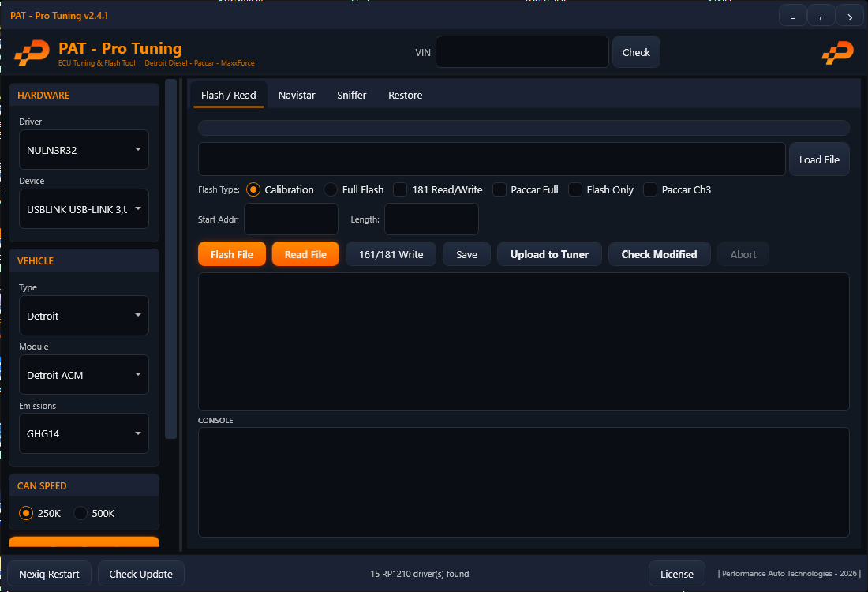Open the Navistar tab

pos(297,96)
